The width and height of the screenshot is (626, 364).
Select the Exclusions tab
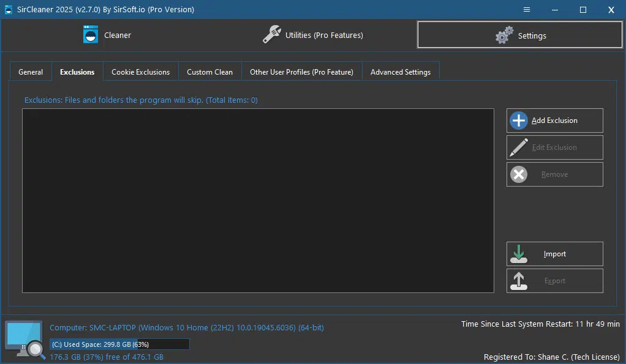[77, 72]
